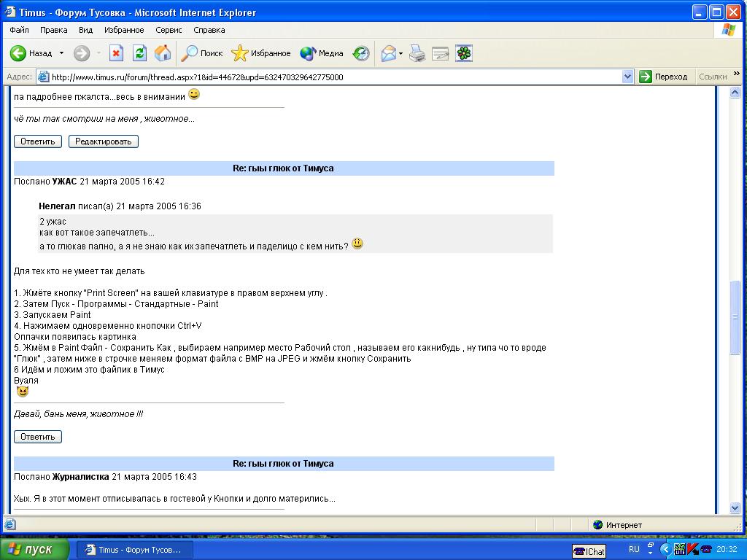Open the Mail button dropdown arrow
The image size is (747, 560).
click(x=400, y=53)
